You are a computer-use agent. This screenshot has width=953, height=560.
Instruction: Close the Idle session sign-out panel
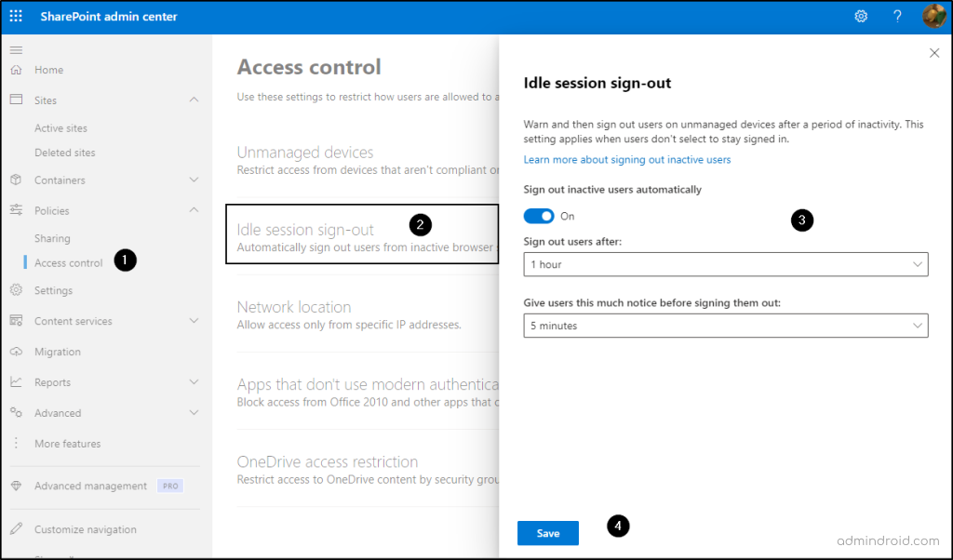click(x=934, y=53)
